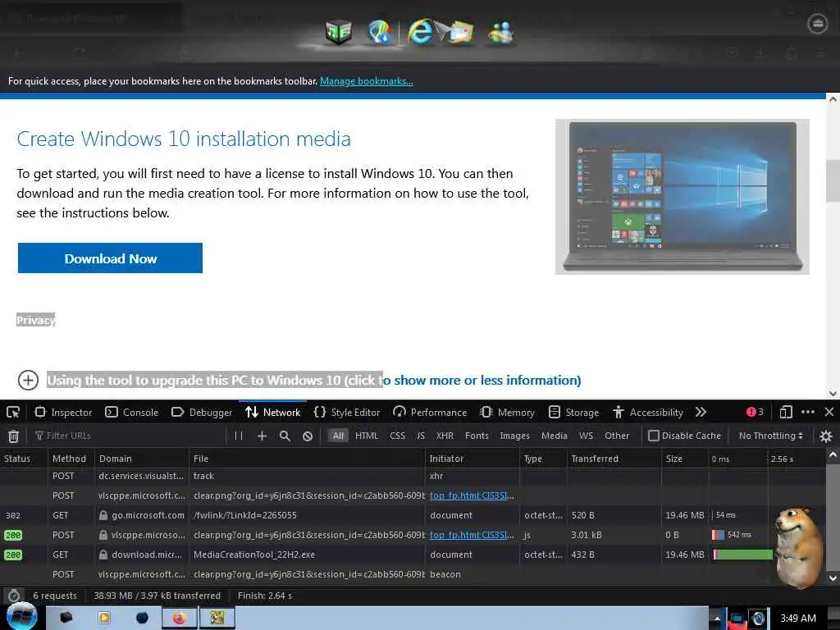Select the dc.services.visualstudio track request

click(413, 476)
